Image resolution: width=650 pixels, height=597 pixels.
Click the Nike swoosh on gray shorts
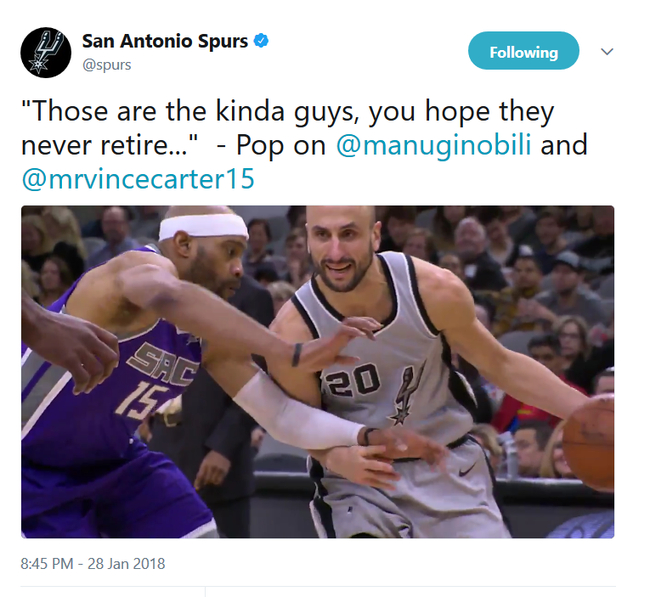467,470
